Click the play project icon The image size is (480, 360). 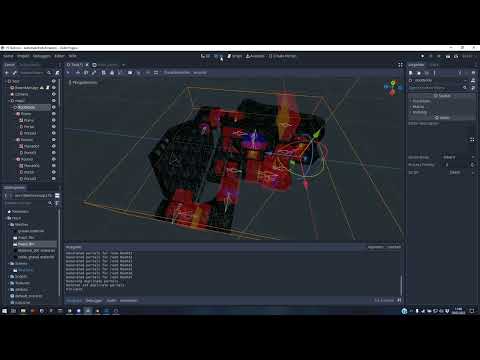click(x=422, y=56)
